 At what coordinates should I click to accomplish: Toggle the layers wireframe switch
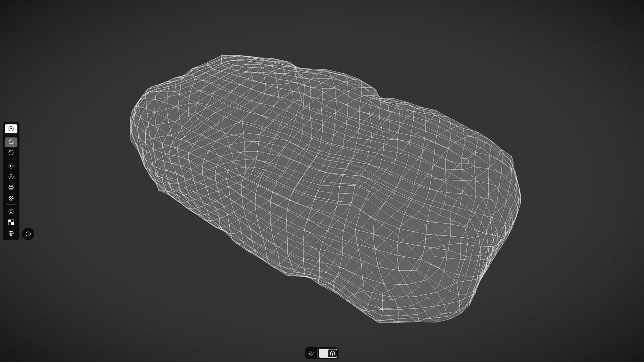328,353
